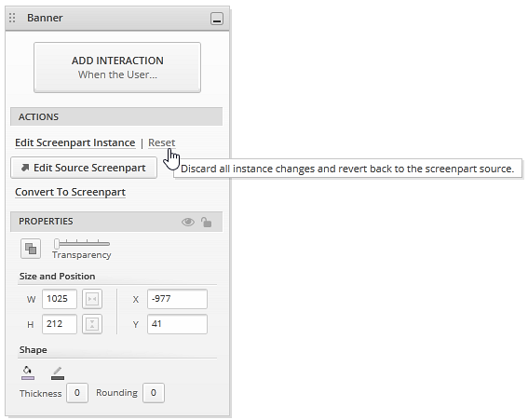Focus the H height input field
The image size is (528, 420).
tap(60, 324)
